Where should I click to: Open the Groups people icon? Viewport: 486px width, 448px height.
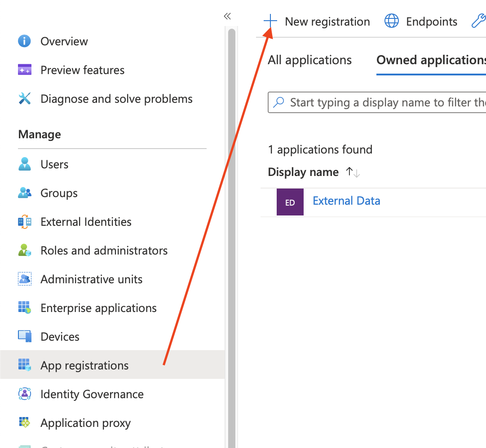coord(24,193)
